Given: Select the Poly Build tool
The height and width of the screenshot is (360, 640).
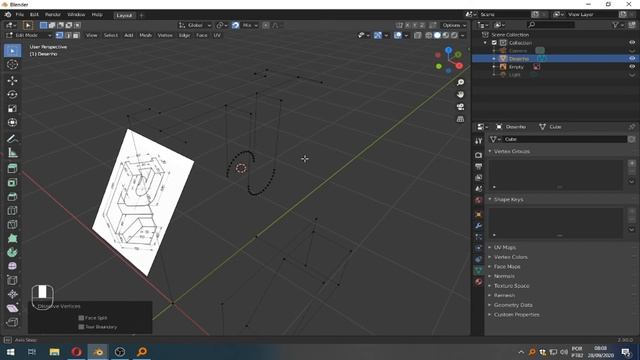Looking at the screenshot, I should click(x=12, y=238).
